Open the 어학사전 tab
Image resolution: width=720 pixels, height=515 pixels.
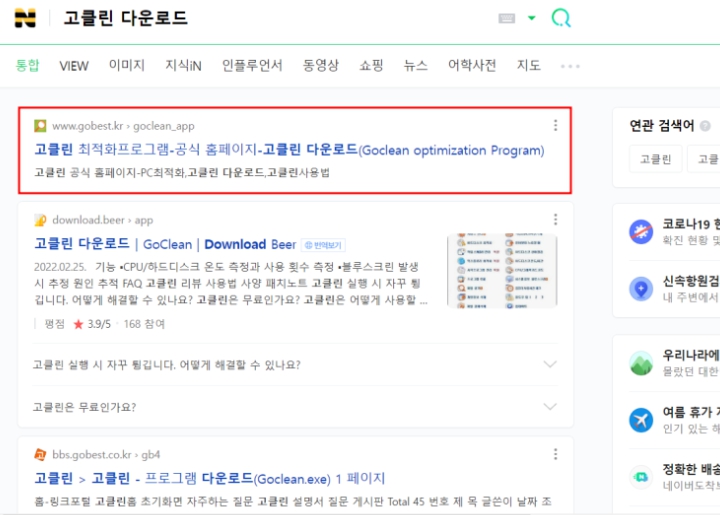click(472, 65)
